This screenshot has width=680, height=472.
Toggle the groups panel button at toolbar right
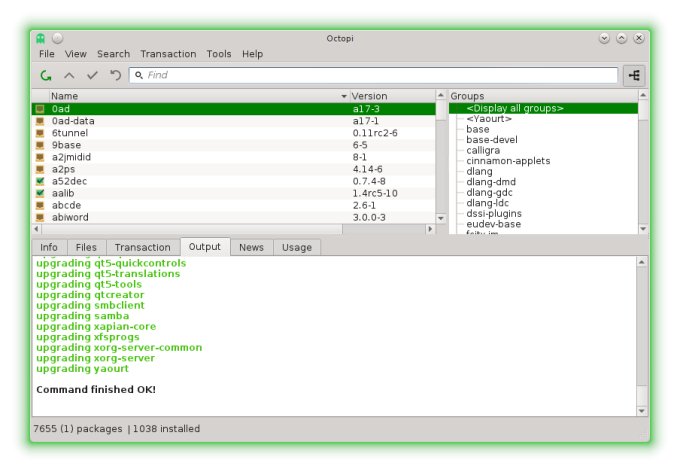[634, 75]
